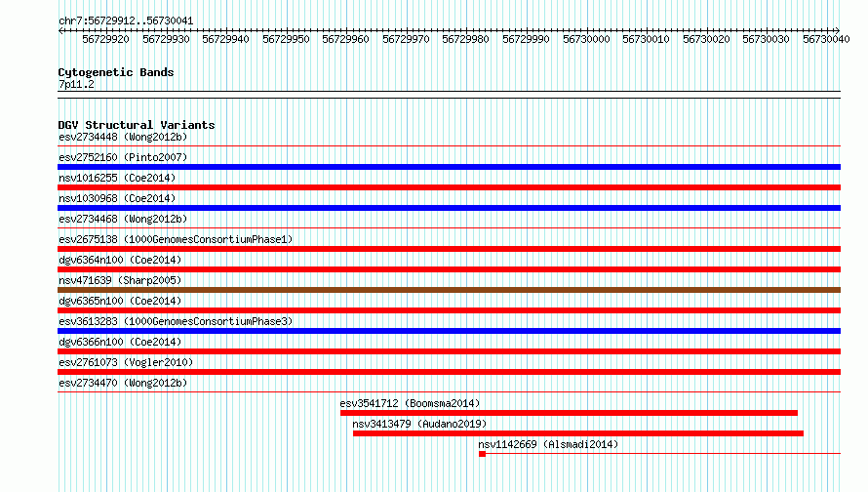Select the 7p11.2 band label
Screen dimensions: 868x492
click(x=76, y=84)
